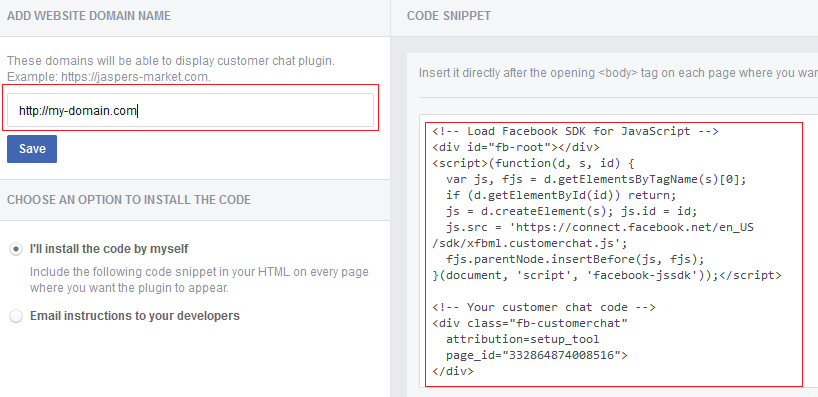Click the "}(document, 'script', 'facebook-jssdk')" line
The image size is (818, 397).
(607, 275)
